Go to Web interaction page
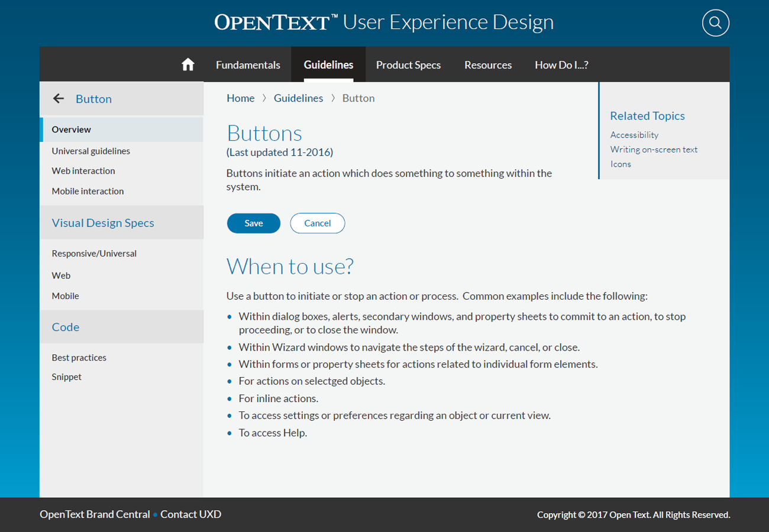This screenshot has width=769, height=532. (x=83, y=171)
